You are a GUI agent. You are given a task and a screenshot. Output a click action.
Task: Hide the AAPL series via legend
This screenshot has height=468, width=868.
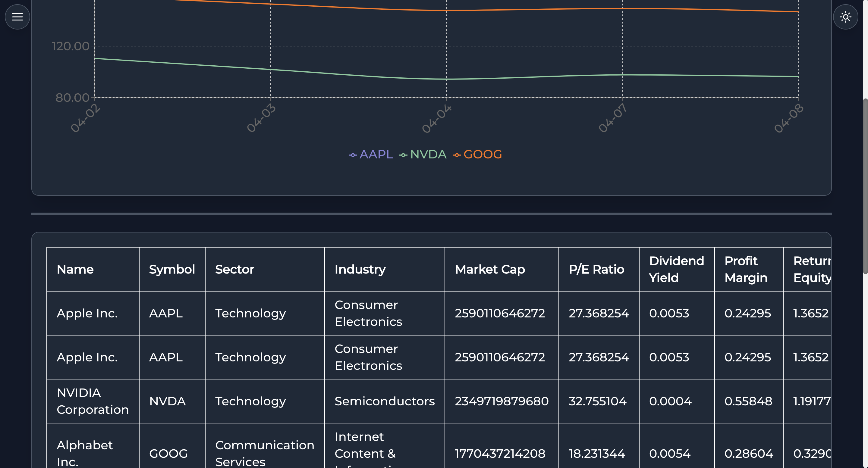pyautogui.click(x=376, y=154)
